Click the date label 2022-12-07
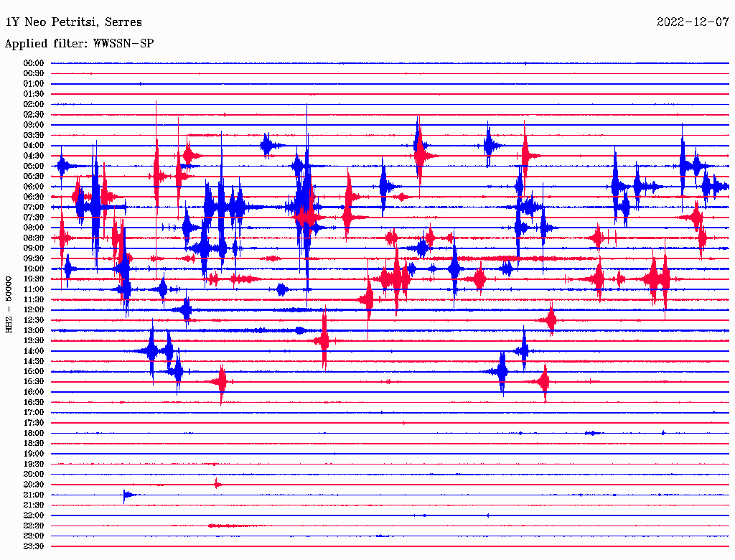The width and height of the screenshot is (735, 560). coord(692,22)
